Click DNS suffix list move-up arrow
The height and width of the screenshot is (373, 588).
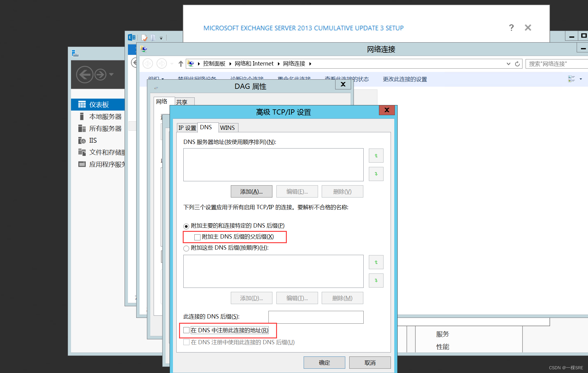pyautogui.click(x=376, y=262)
